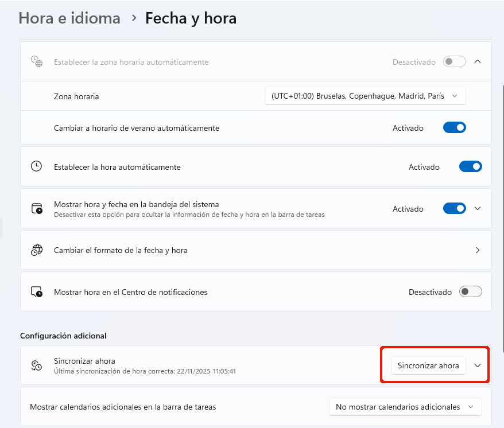Enable Mostrar hora en el Centro de notificaciones

tap(470, 292)
